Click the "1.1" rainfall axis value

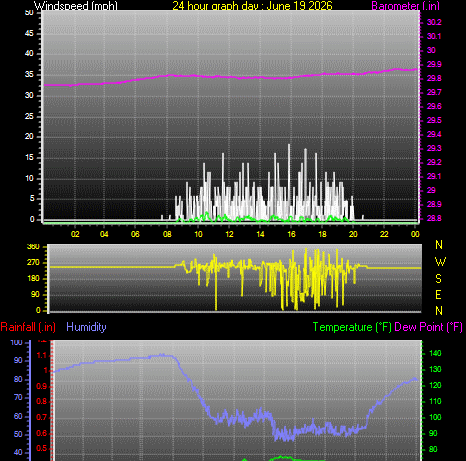(x=42, y=356)
